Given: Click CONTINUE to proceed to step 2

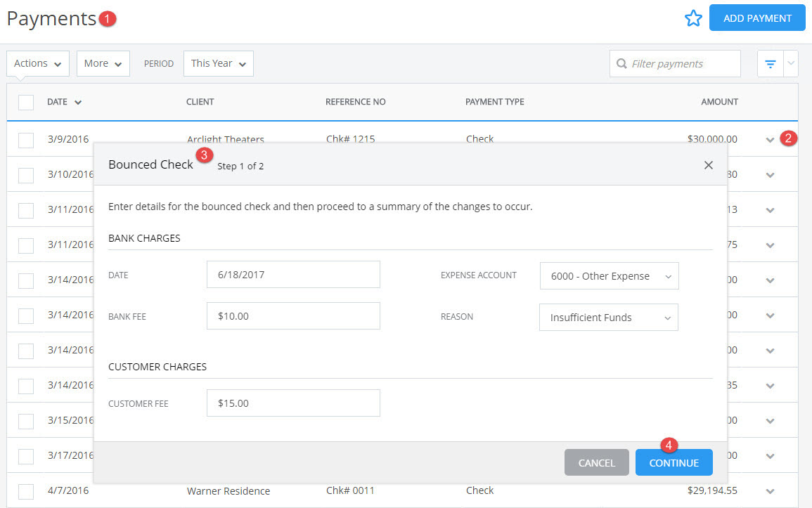Looking at the screenshot, I should click(x=674, y=462).
